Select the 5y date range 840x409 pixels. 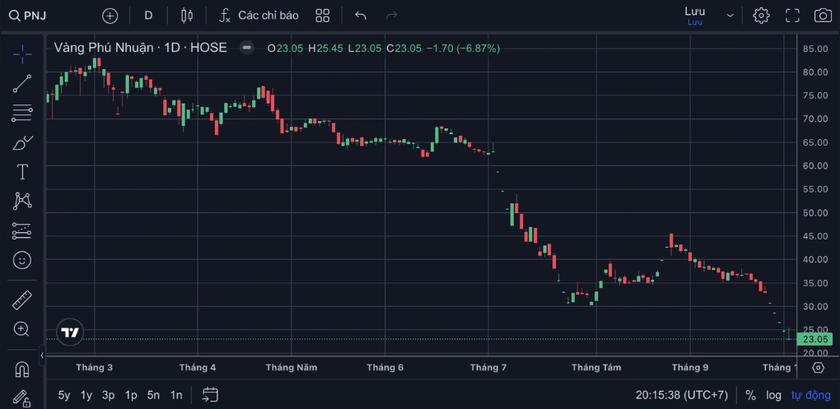pyautogui.click(x=64, y=396)
